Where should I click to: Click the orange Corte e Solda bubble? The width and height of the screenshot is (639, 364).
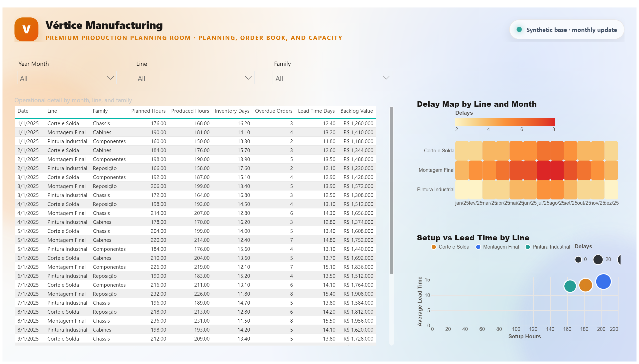585,285
